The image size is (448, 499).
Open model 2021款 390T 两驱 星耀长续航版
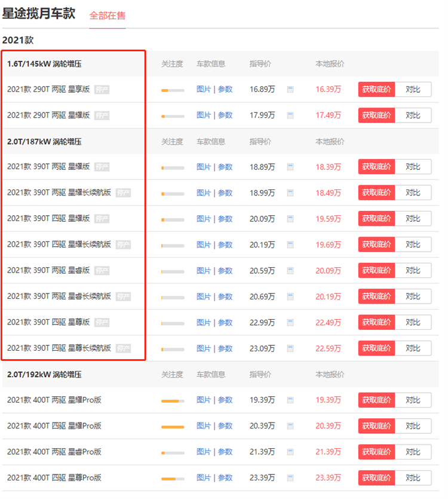(59, 193)
